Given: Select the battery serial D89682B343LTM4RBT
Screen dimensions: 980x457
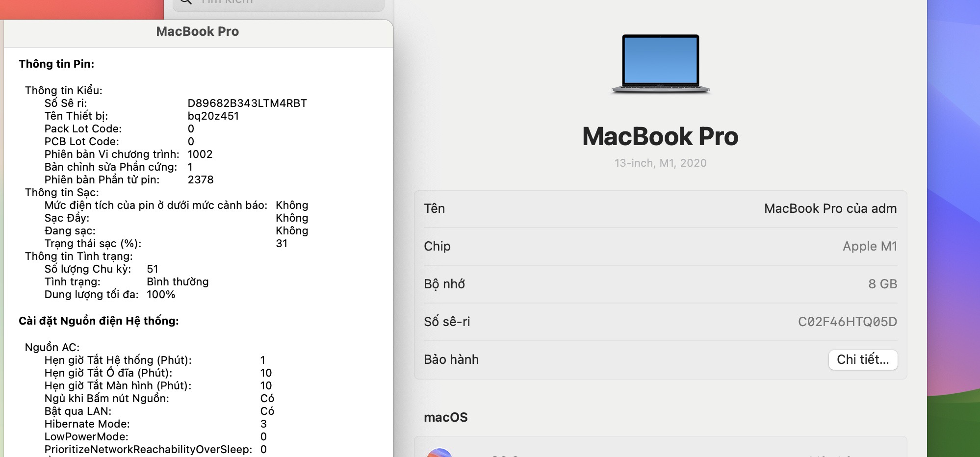Looking at the screenshot, I should (247, 103).
